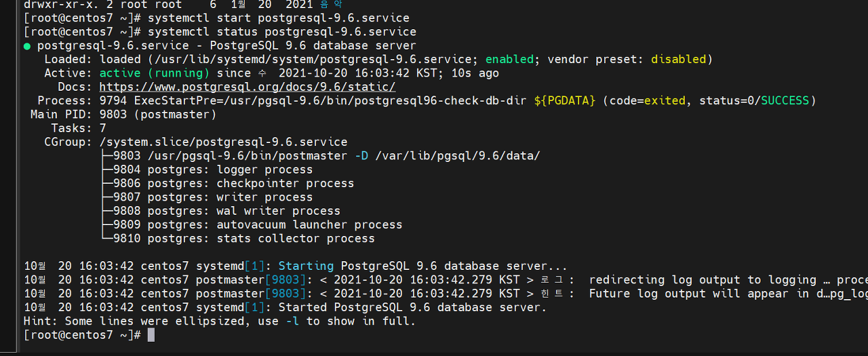868x356 pixels.
Task: Click the 'Main PID: 9803 (postmaster)' line
Action: tap(123, 115)
